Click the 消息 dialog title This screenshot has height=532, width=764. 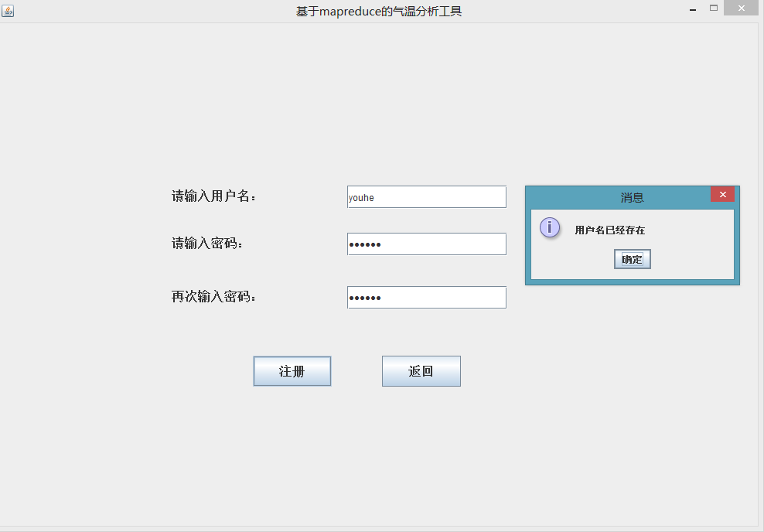click(x=632, y=197)
